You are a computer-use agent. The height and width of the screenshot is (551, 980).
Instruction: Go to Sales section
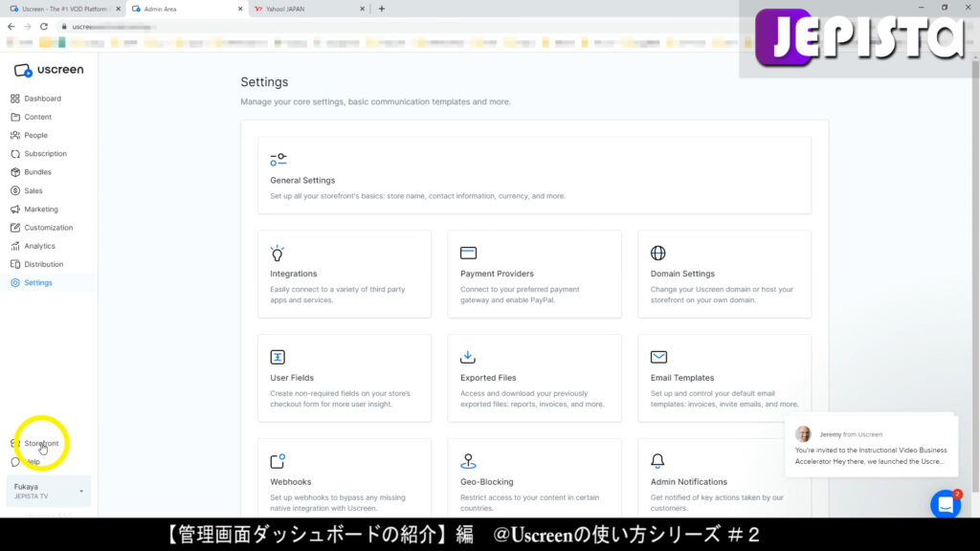click(x=33, y=190)
